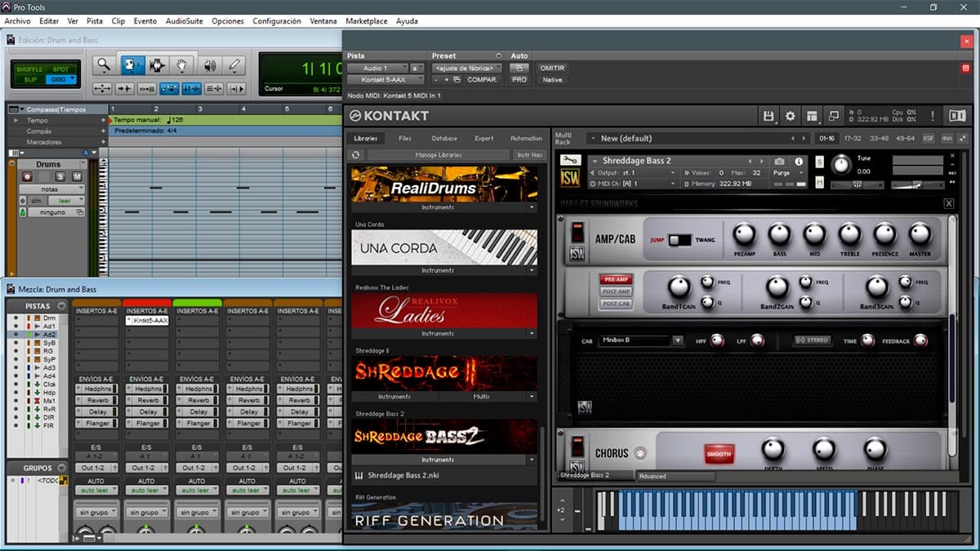Click Kontakt minimize view icon
Screen dimensions: 980x551
click(833, 116)
